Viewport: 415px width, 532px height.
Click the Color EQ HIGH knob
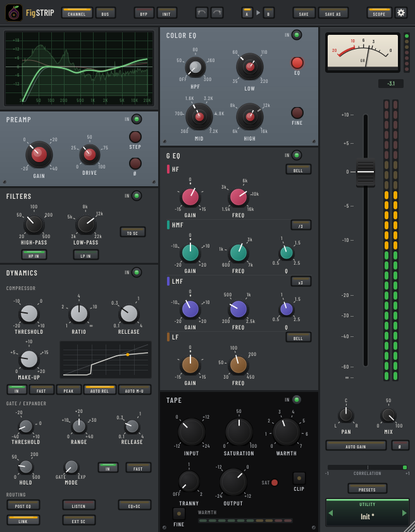pos(250,117)
